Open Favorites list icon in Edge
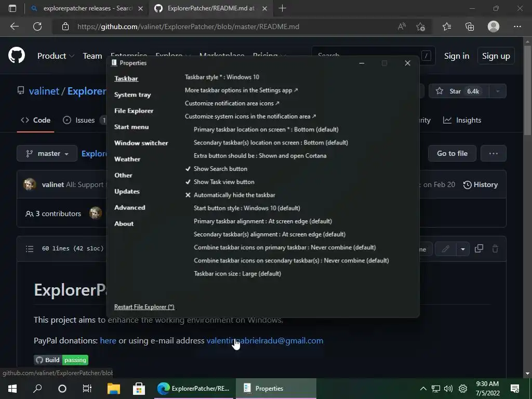Image resolution: width=532 pixels, height=399 pixels. point(447,26)
